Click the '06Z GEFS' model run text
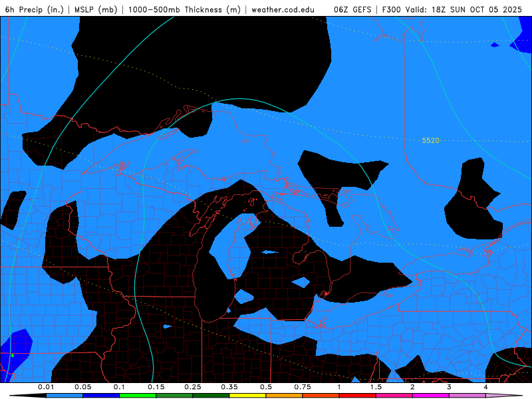 click(352, 9)
